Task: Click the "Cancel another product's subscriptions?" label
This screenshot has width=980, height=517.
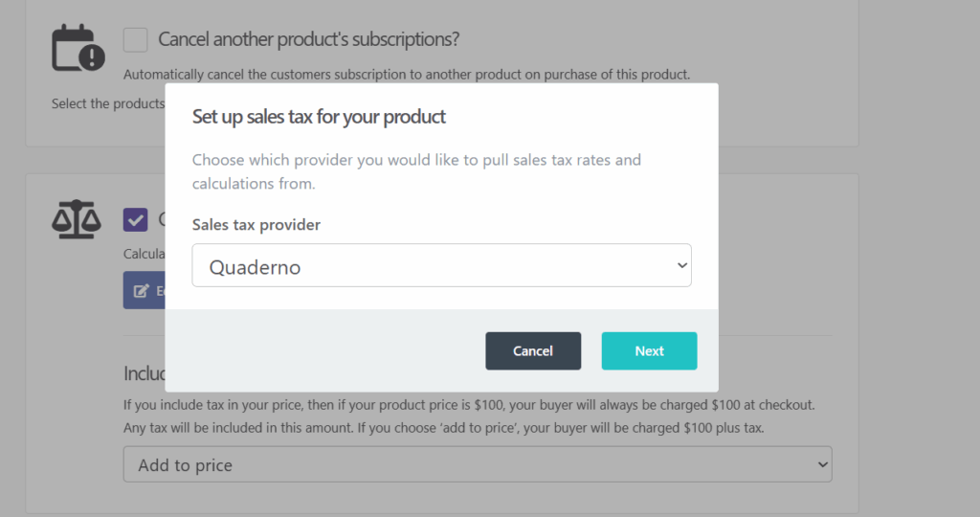Action: pos(309,39)
